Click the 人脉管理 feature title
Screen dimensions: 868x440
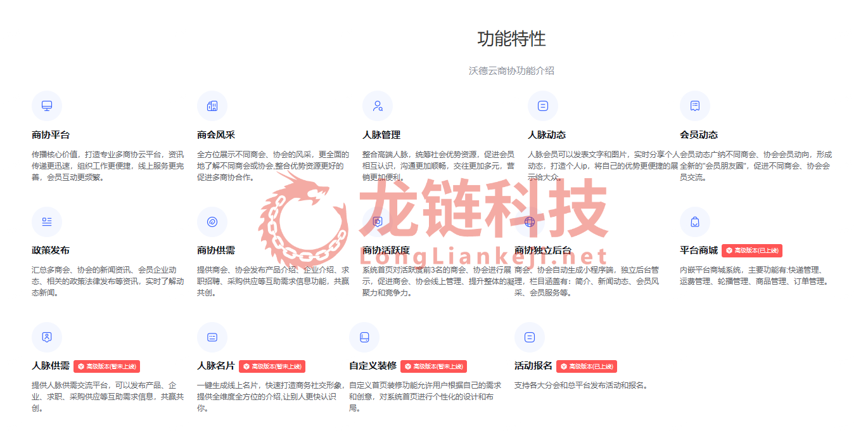(x=381, y=135)
